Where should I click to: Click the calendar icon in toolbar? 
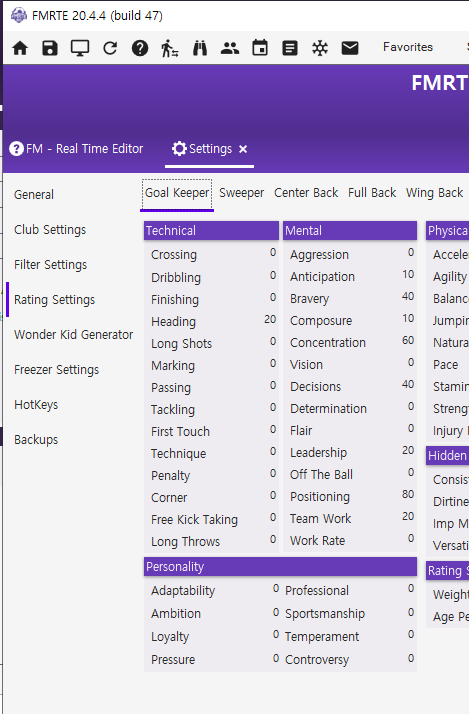coord(260,48)
